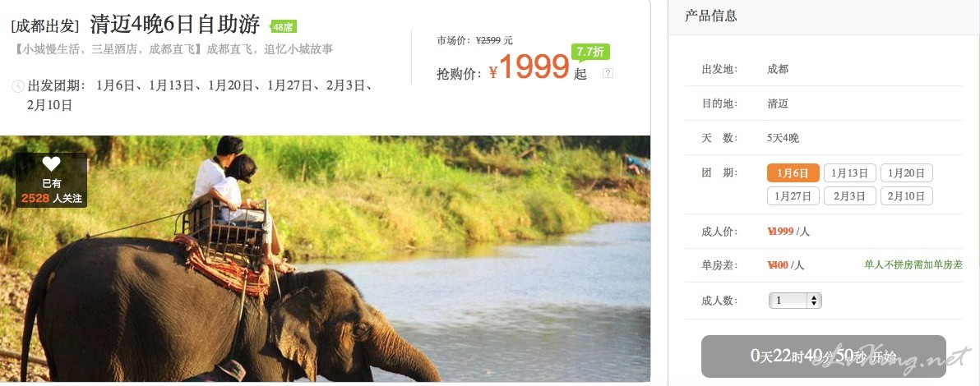This screenshot has width=980, height=386.
Task: Click the 清迈4晚6日自助游 title
Action: pos(175,25)
